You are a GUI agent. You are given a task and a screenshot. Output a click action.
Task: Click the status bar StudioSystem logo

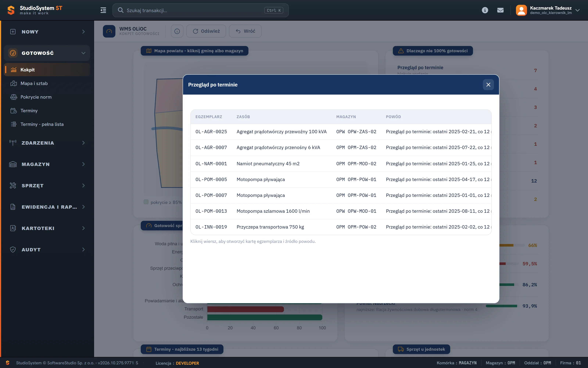tap(8, 363)
